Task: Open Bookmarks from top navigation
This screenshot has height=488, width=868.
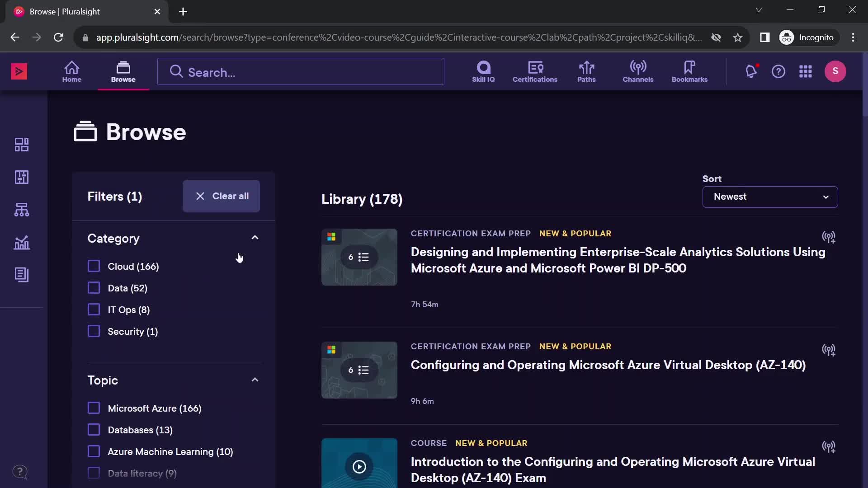Action: (689, 72)
